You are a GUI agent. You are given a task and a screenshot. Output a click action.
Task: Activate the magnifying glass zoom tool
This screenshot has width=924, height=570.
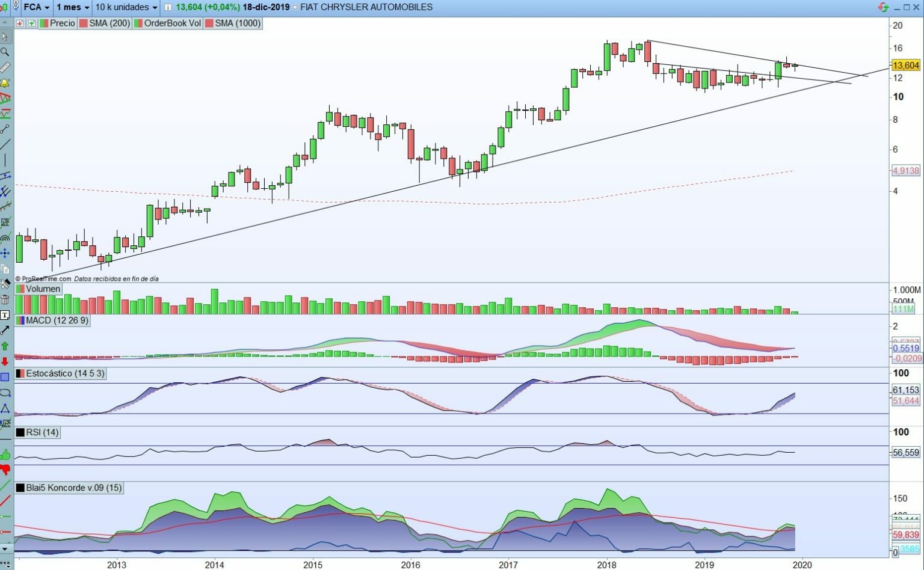(5, 52)
